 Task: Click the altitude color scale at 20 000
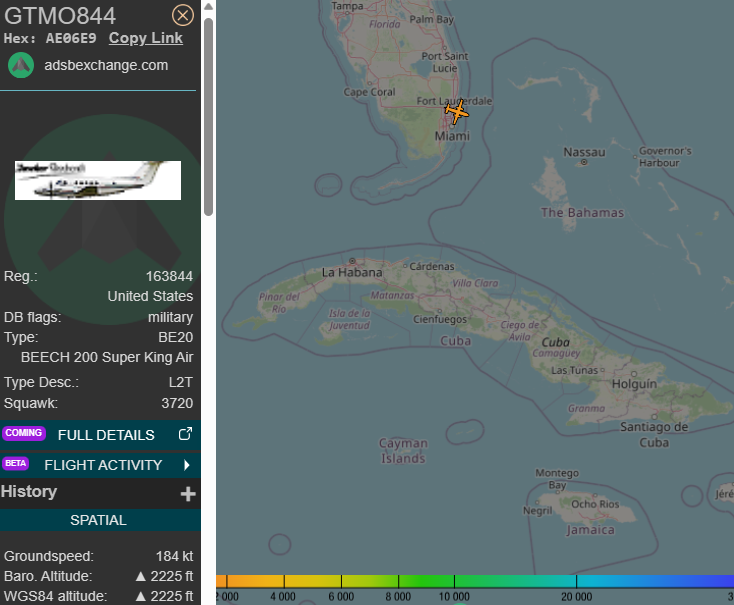pyautogui.click(x=576, y=582)
